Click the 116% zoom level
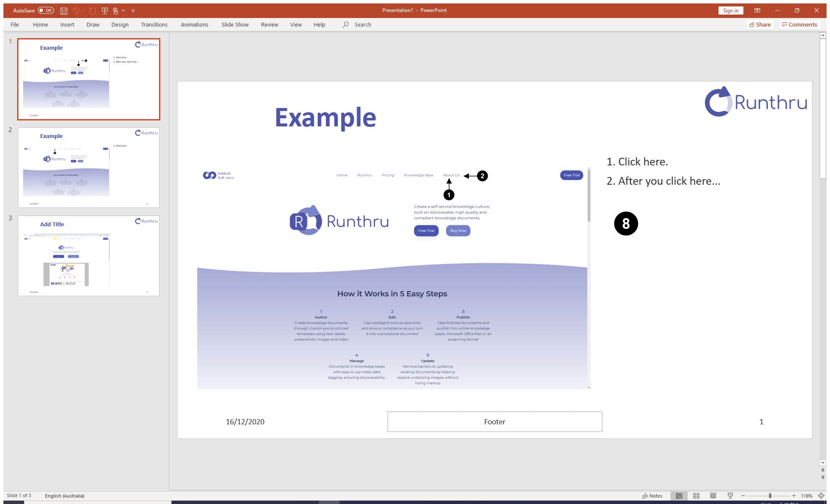 [x=806, y=496]
